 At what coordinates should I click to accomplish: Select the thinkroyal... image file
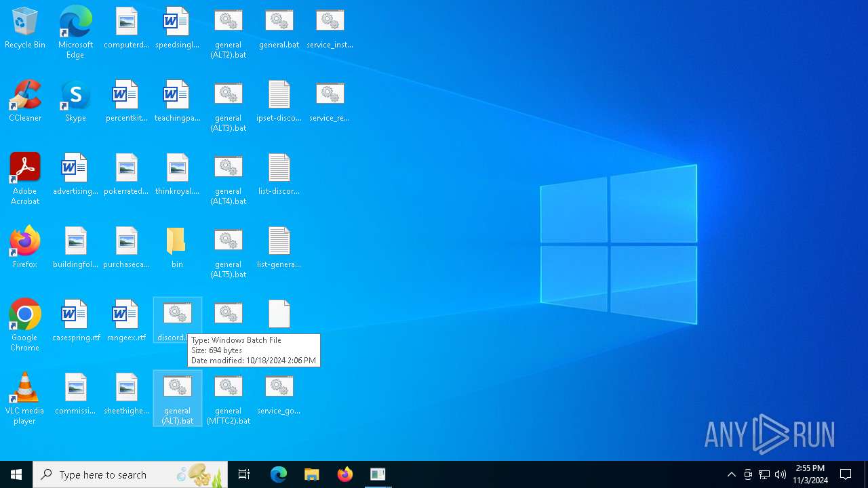[177, 174]
